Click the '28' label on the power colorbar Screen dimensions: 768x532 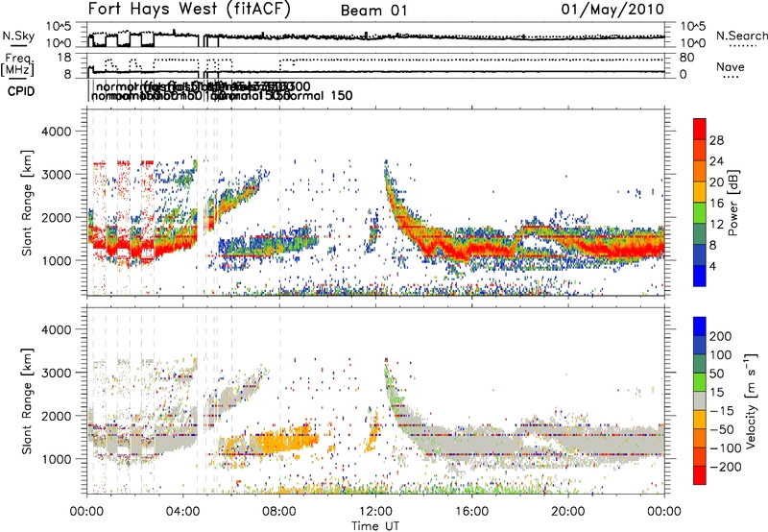click(x=716, y=140)
